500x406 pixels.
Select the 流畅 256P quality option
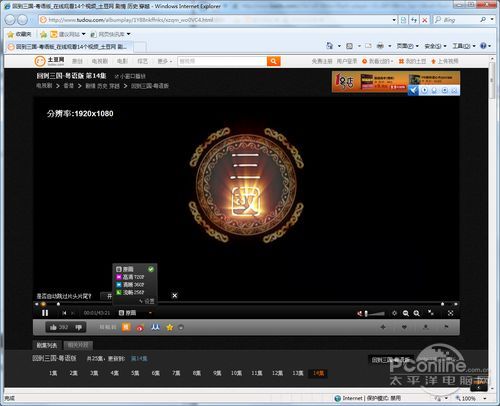(x=130, y=292)
